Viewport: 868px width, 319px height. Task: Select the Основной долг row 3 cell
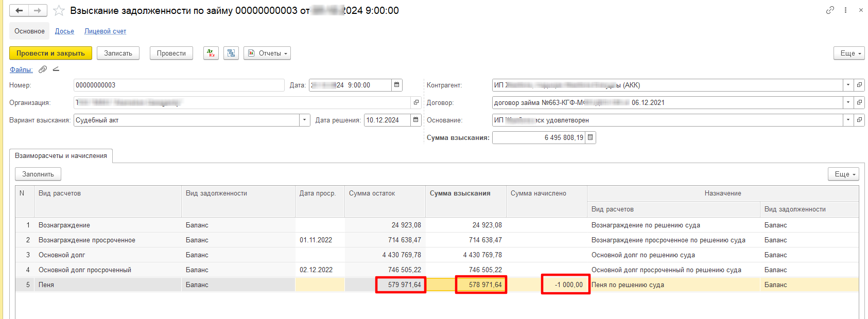click(x=108, y=255)
